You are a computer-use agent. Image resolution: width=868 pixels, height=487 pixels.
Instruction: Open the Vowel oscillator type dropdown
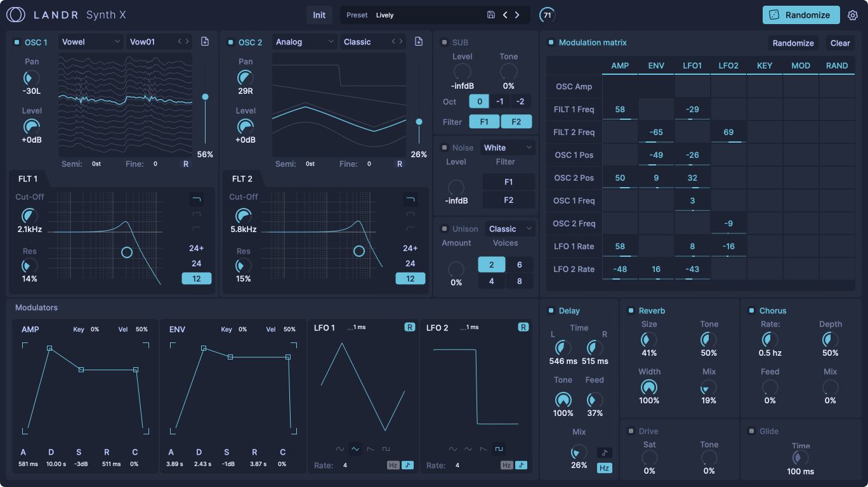pyautogui.click(x=89, y=41)
